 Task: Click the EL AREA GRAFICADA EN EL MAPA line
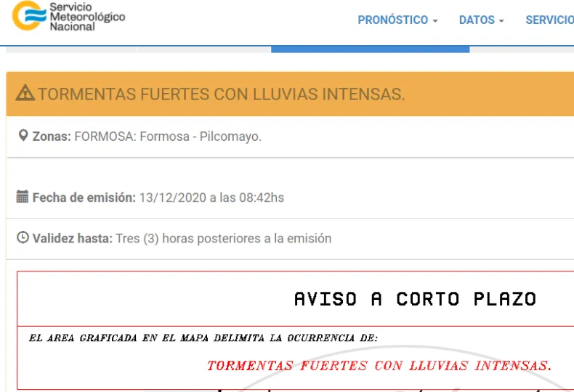coord(203,338)
